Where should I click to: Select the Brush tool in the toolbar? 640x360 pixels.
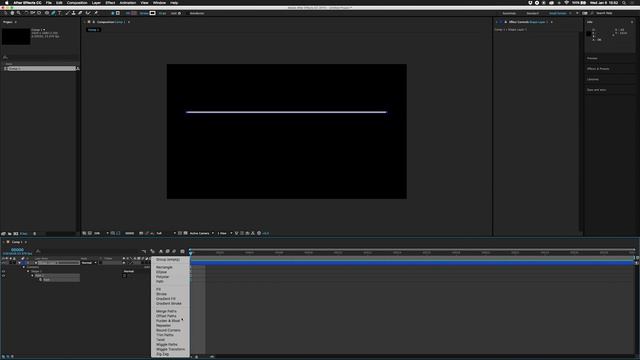67,13
